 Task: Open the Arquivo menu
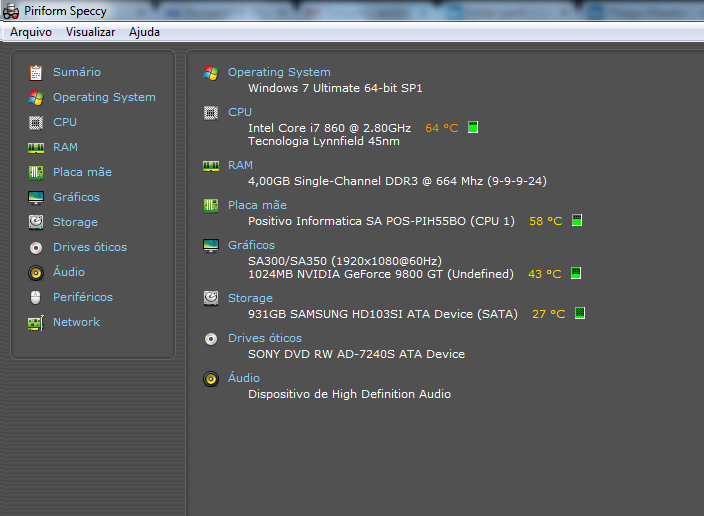point(31,32)
